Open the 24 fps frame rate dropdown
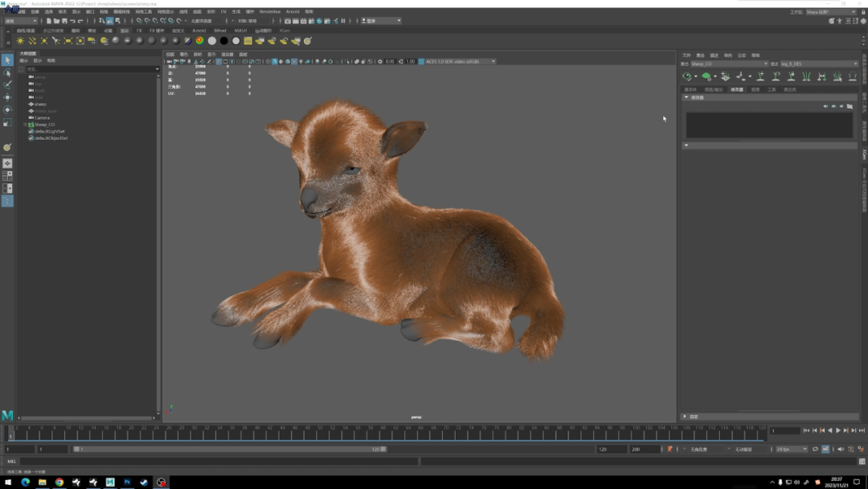868x489 pixels. coord(792,449)
